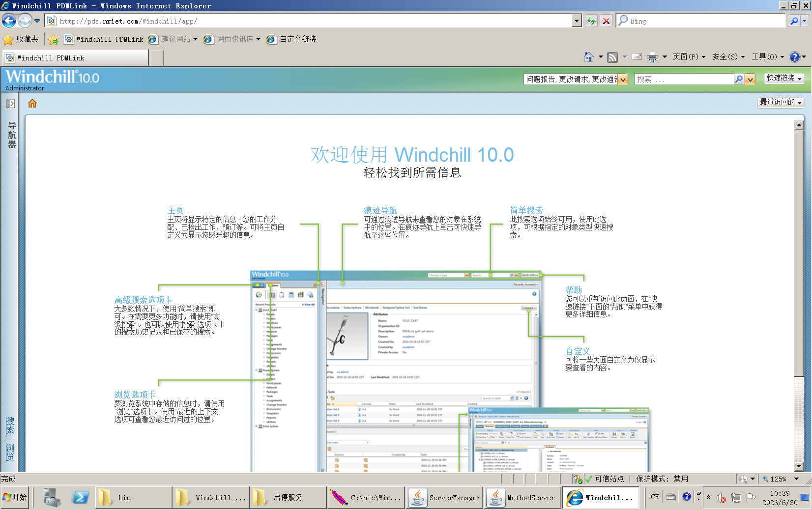Open the 最近访问的 dropdown
This screenshot has width=812, height=510.
[x=781, y=102]
